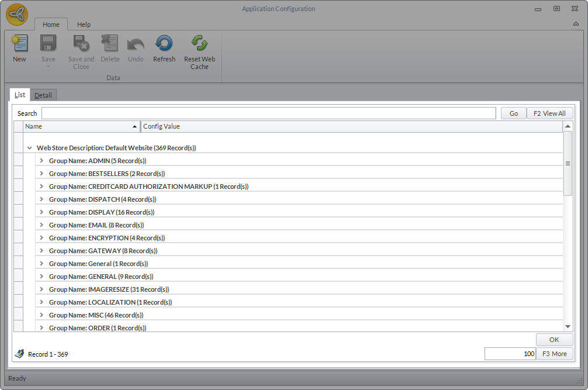This screenshot has width=588, height=390.
Task: Click the Delete icon in ribbon
Action: pos(110,44)
